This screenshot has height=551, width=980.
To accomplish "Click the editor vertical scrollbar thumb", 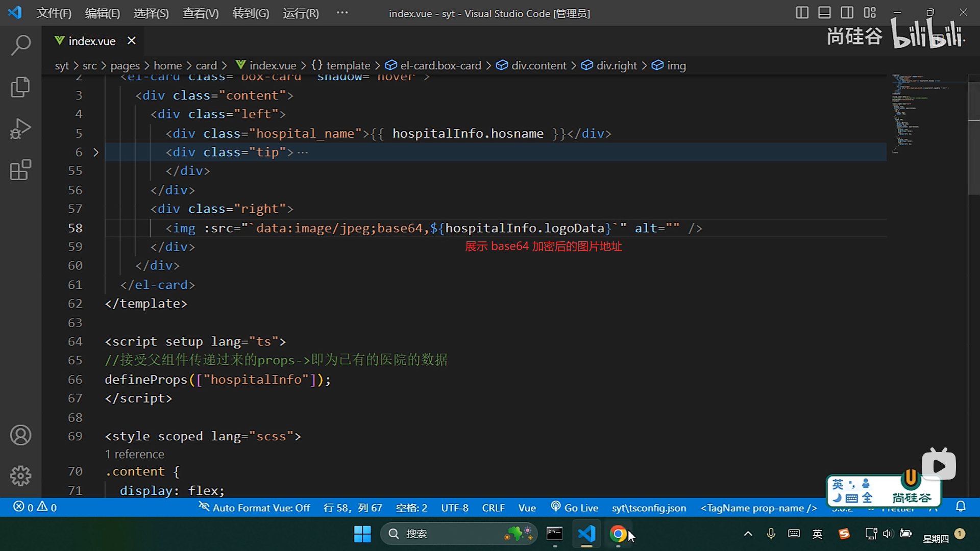I will pos(973,138).
